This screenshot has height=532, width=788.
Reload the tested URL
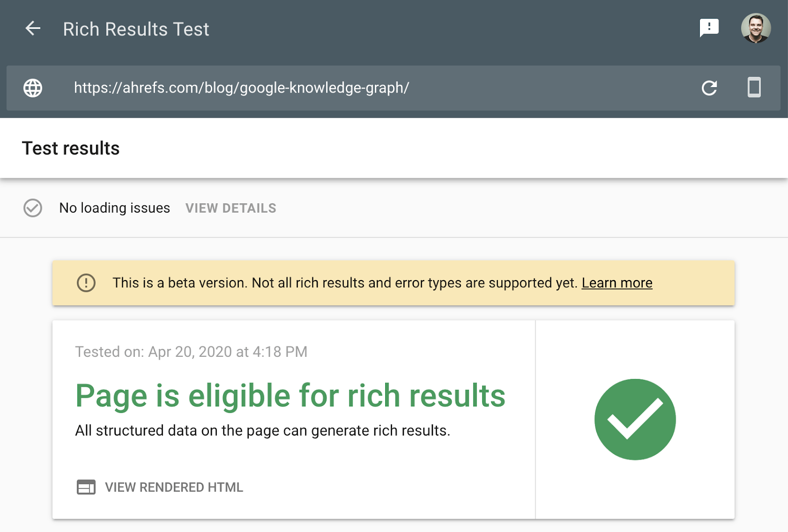pyautogui.click(x=709, y=89)
